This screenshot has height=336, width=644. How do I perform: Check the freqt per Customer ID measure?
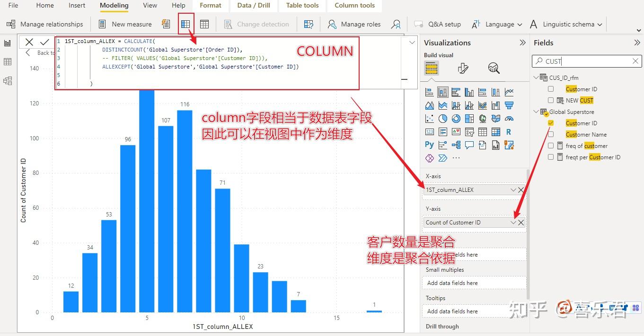(x=551, y=157)
